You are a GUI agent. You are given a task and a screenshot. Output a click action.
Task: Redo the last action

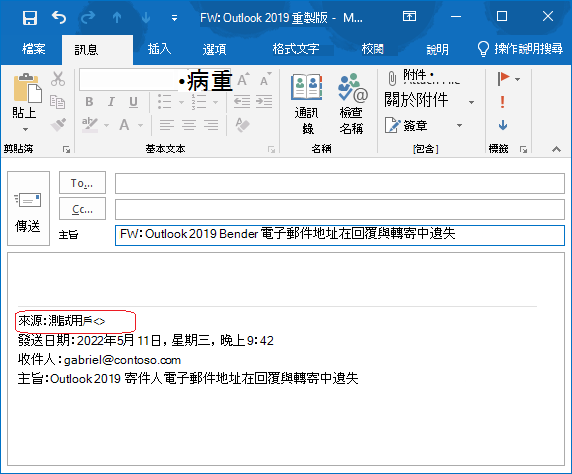point(88,17)
